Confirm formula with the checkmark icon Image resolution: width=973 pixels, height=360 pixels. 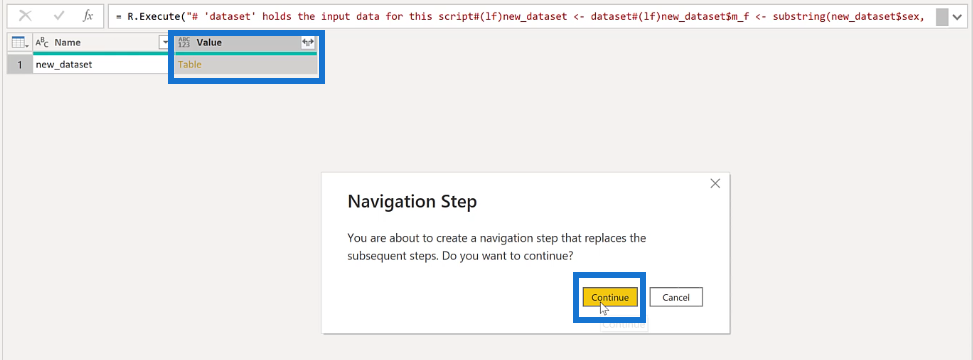coord(60,17)
